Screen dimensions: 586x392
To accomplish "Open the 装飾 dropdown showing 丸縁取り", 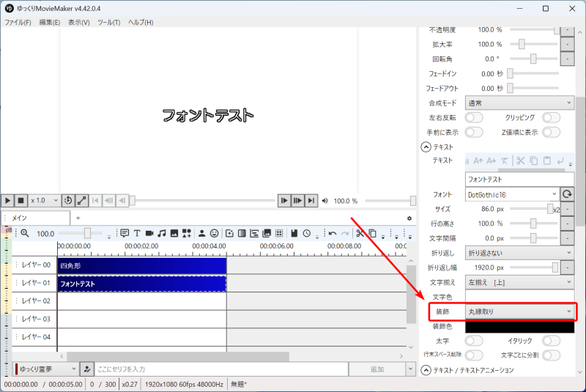I will 519,311.
